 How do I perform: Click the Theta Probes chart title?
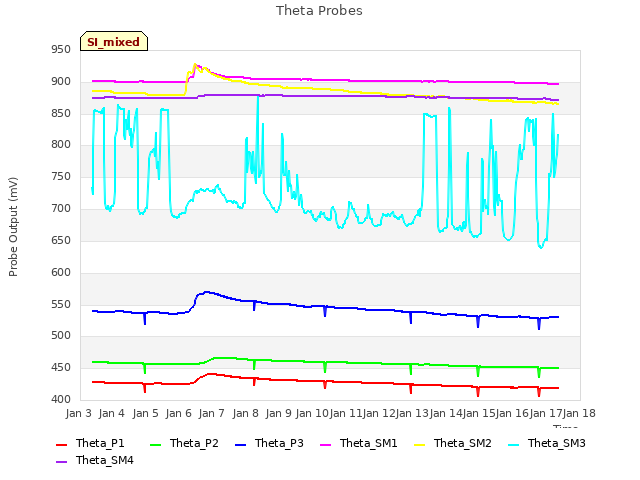tap(319, 11)
